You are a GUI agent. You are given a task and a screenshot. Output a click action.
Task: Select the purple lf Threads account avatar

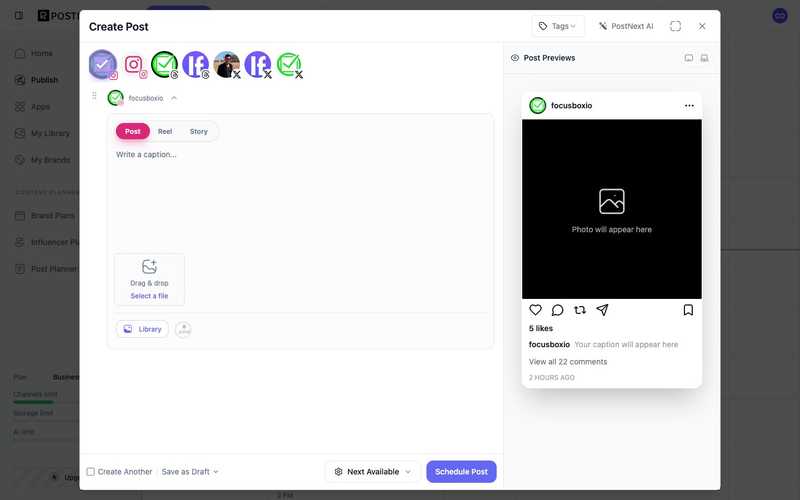pyautogui.click(x=195, y=65)
